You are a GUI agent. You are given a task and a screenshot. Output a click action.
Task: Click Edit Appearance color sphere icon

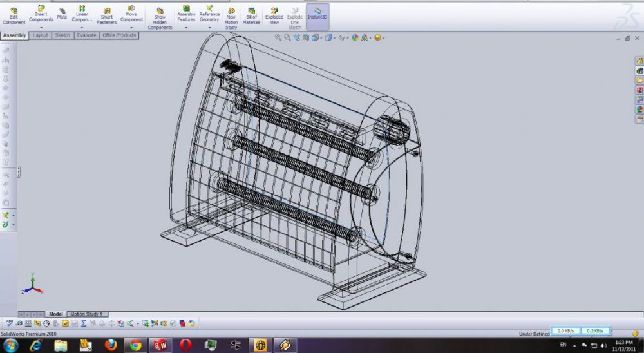(x=355, y=37)
